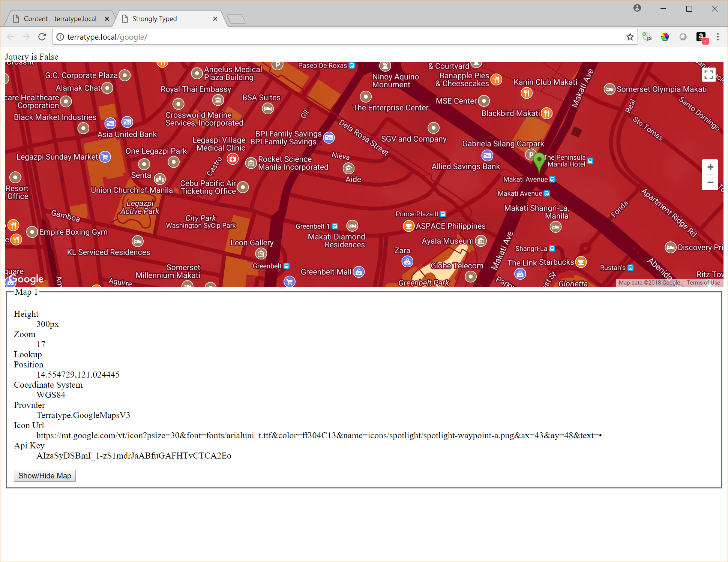Close the Strongly Typed tab
728x562 pixels.
coord(215,19)
